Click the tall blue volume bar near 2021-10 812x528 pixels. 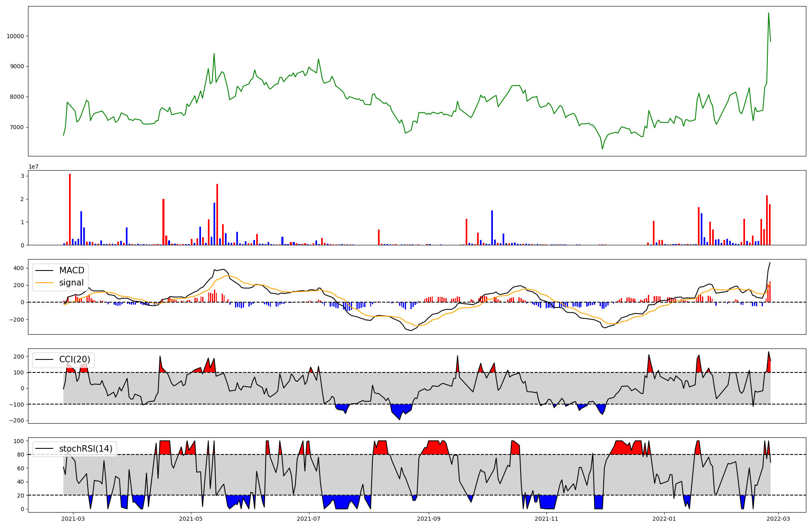[492, 227]
